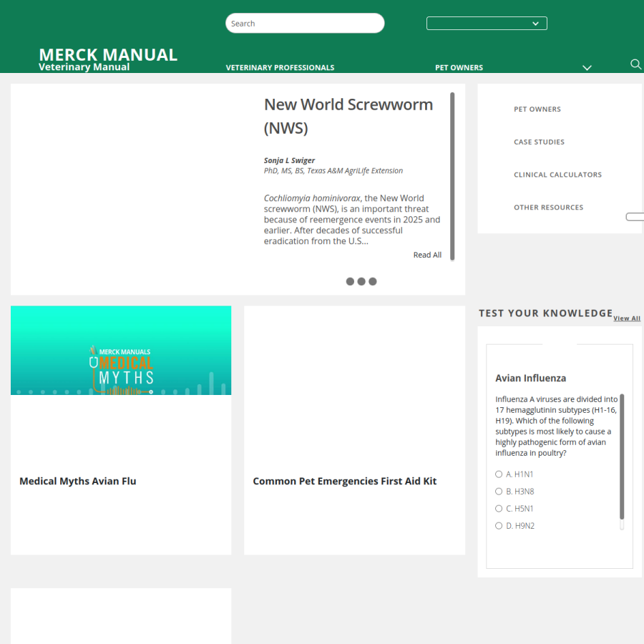The image size is (644, 644).
Task: Open Medical Myths Avian Flu title
Action: coord(77,481)
